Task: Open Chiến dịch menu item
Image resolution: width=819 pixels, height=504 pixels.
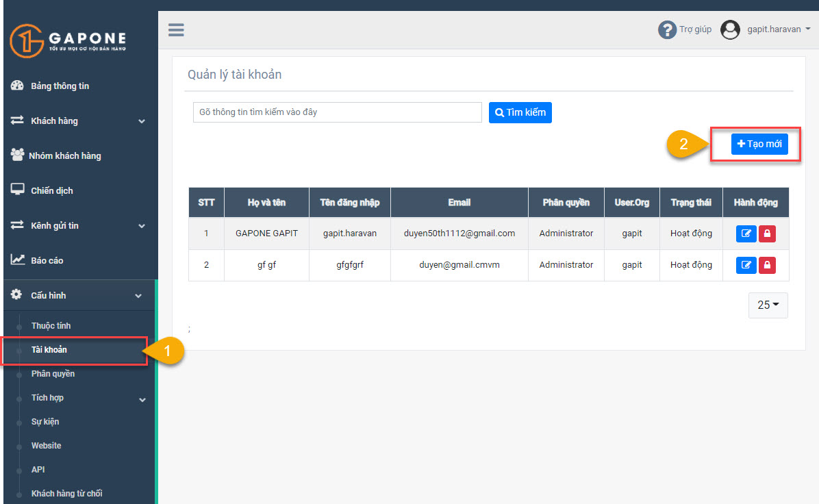Action: tap(52, 190)
